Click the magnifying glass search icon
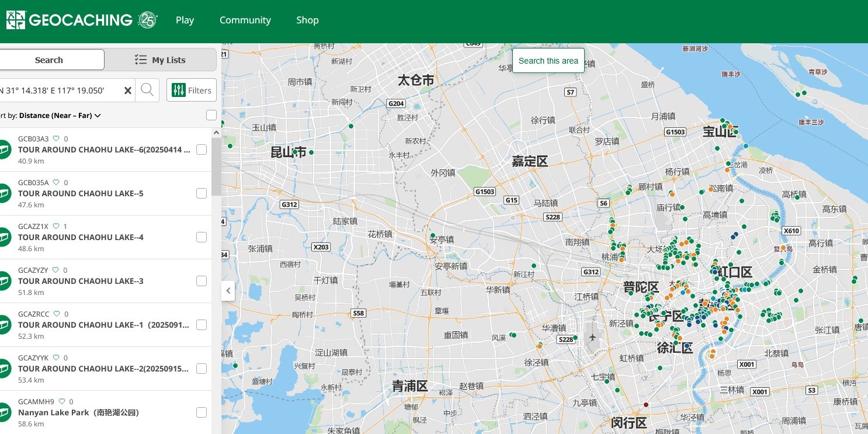Screen dimensions: 868x434 [x=147, y=90]
